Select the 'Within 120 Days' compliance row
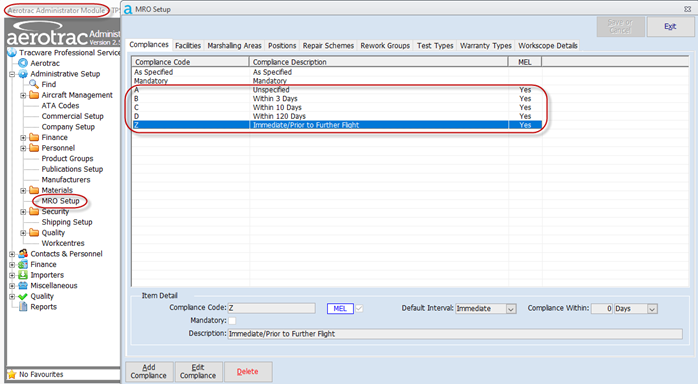The image size is (698, 384). [x=337, y=116]
